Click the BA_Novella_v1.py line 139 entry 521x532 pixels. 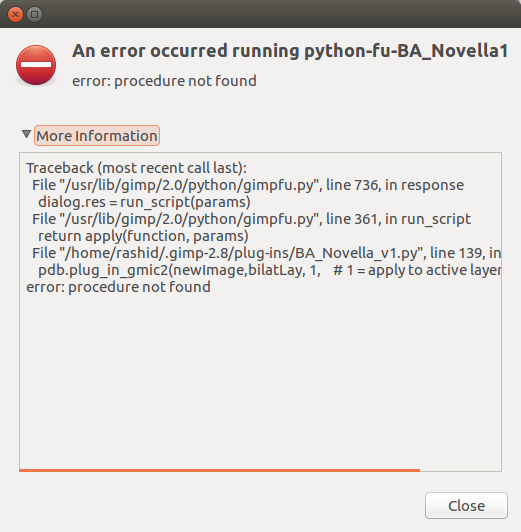[266, 253]
